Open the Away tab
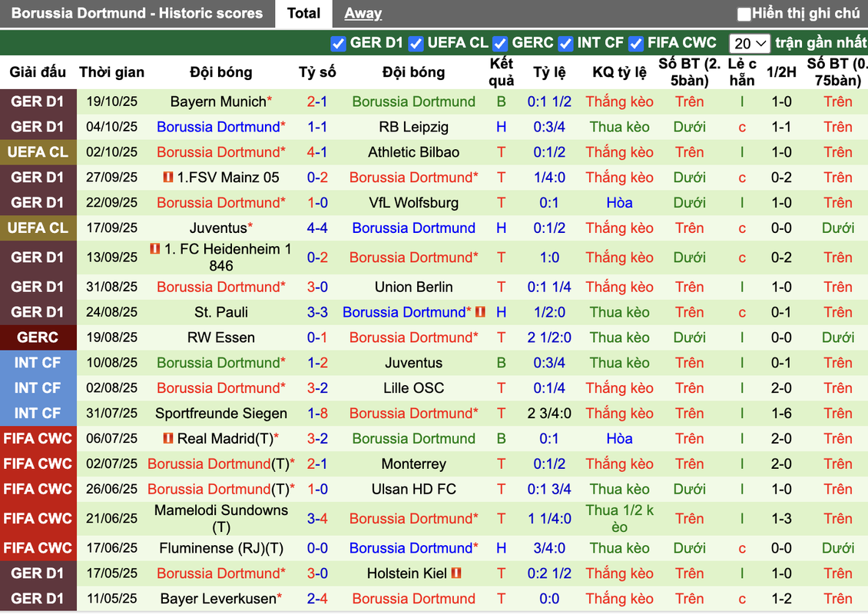 point(363,13)
